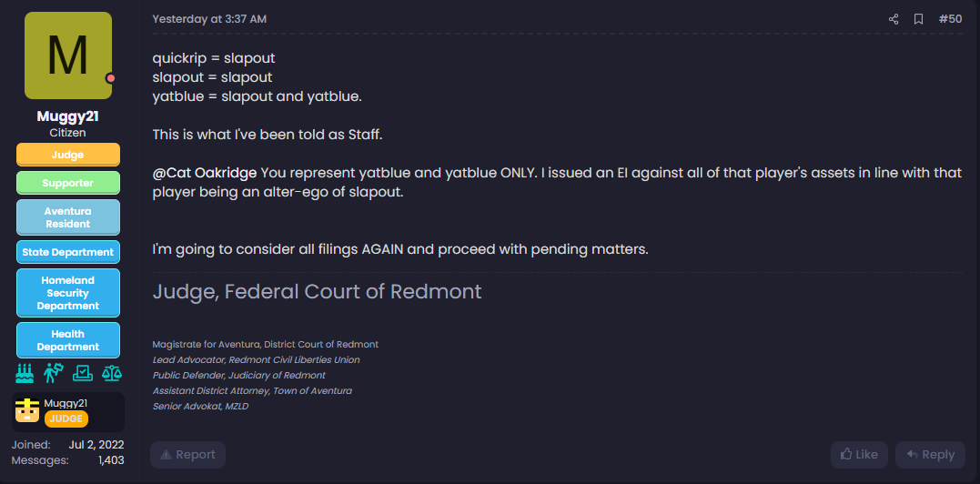The width and height of the screenshot is (980, 484).
Task: Click the Homeland Security Department banner
Action: click(68, 293)
